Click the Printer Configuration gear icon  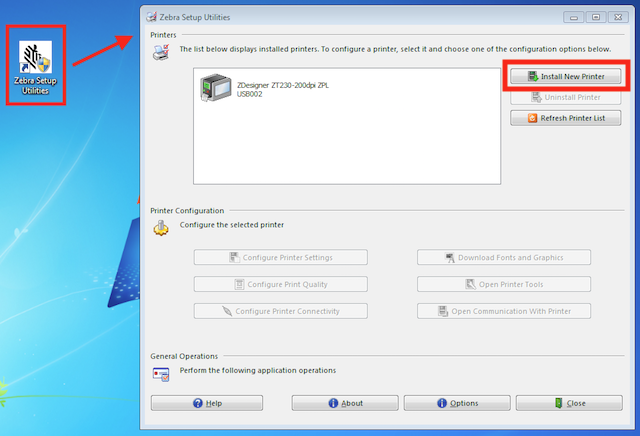tap(161, 228)
